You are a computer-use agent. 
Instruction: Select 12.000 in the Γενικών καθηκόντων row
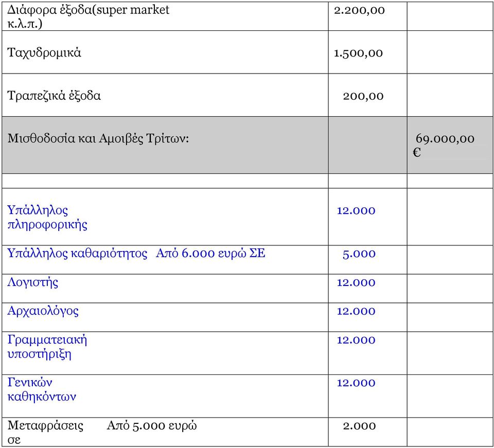pos(356,383)
